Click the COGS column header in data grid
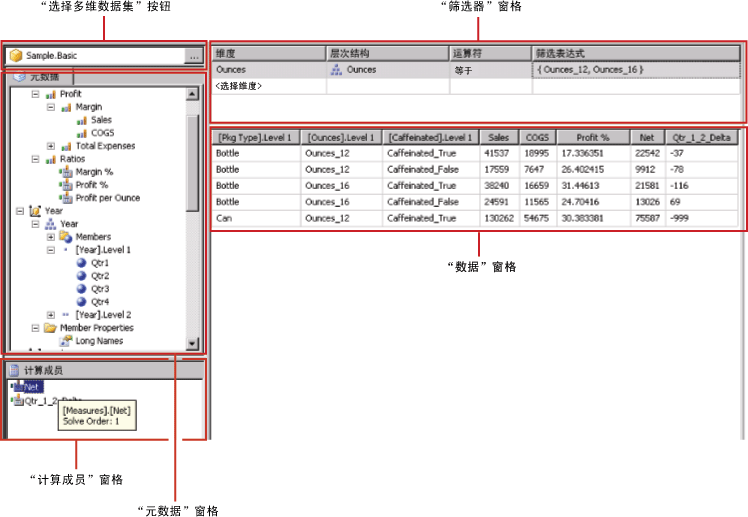748x517 pixels. coord(538,137)
